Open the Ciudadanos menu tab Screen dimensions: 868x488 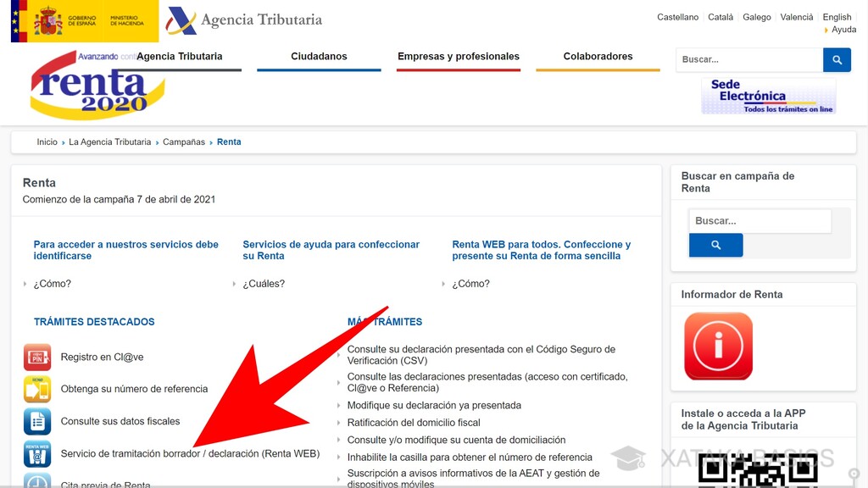(319, 57)
